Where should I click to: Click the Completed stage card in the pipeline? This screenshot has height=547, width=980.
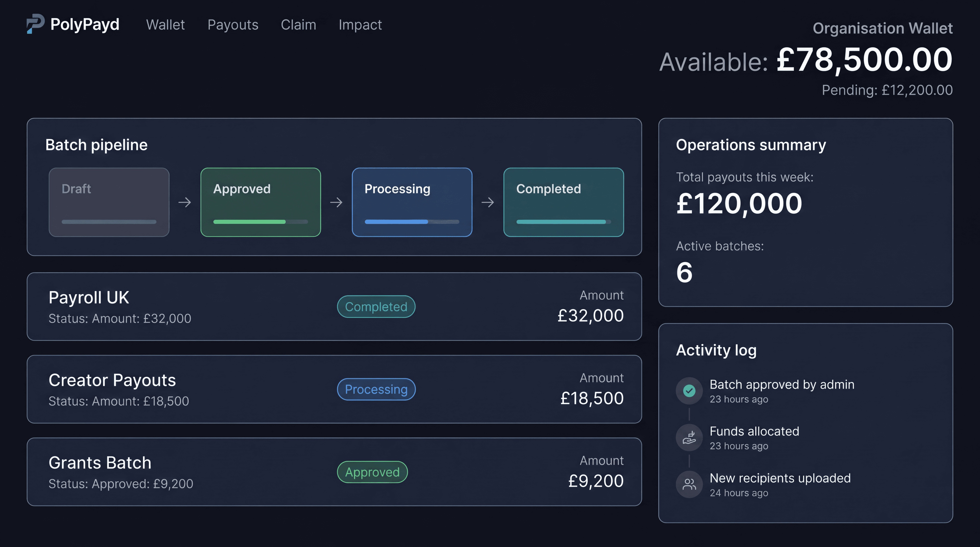563,202
